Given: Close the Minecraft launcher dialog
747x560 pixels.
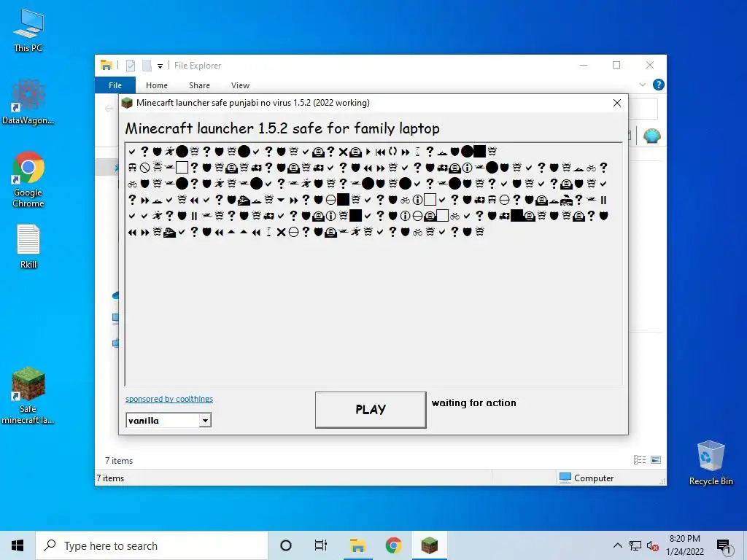Looking at the screenshot, I should coord(617,103).
